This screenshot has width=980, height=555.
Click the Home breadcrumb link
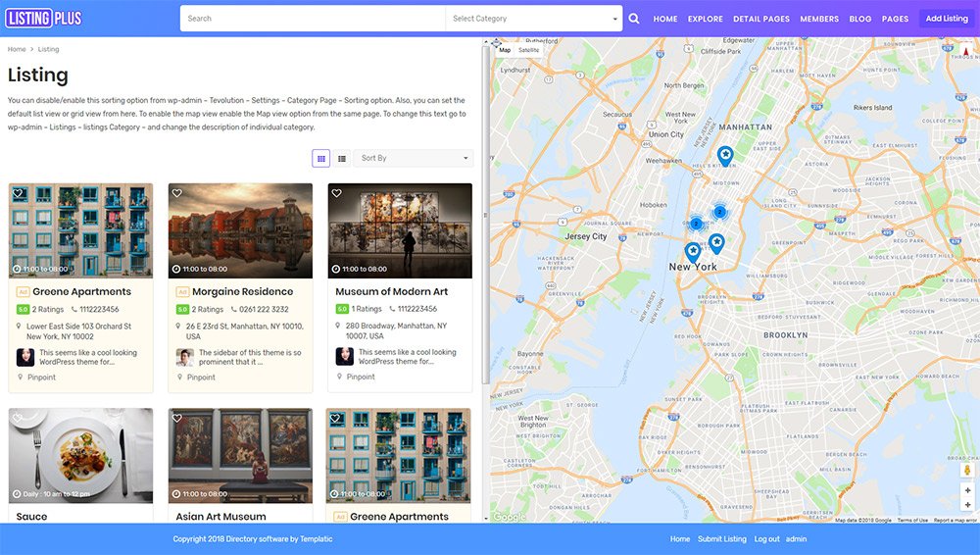tap(17, 49)
